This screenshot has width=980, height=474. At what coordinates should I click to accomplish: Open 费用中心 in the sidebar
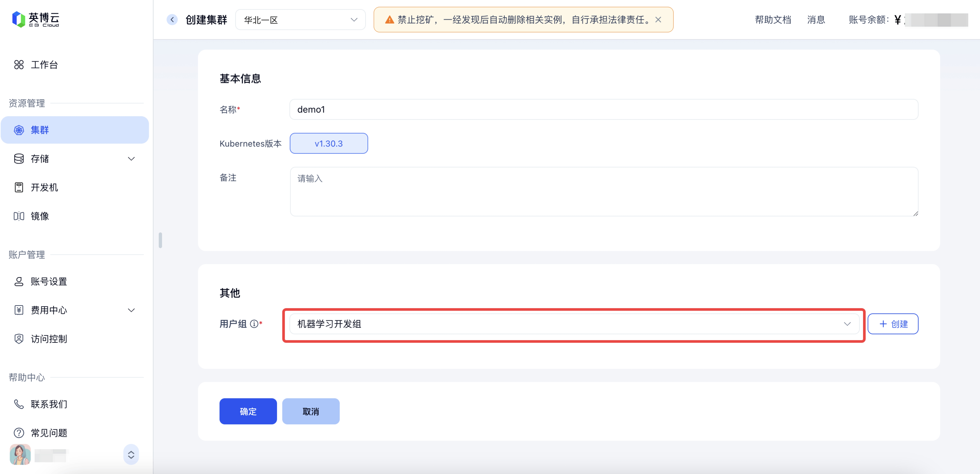coord(75,310)
